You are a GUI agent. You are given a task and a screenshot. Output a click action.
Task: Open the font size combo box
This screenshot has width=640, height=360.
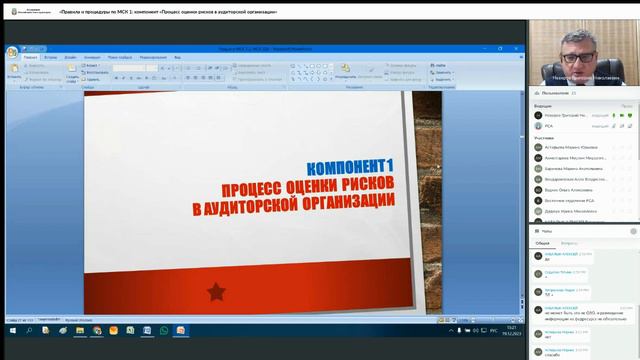coord(152,68)
